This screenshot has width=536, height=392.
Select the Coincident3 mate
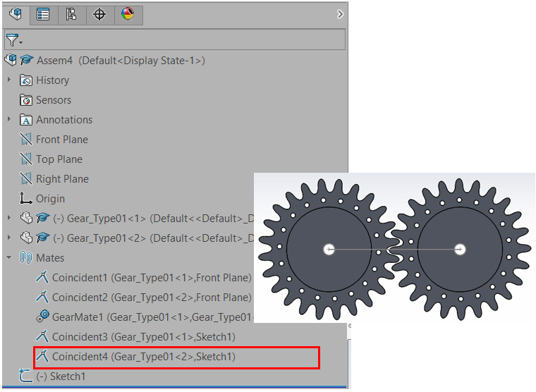(144, 337)
